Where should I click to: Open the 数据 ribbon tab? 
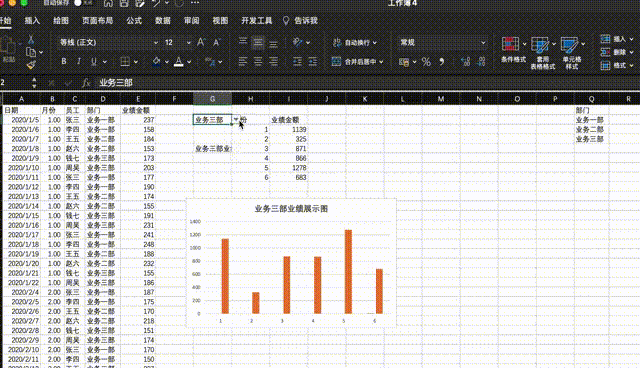coord(162,20)
